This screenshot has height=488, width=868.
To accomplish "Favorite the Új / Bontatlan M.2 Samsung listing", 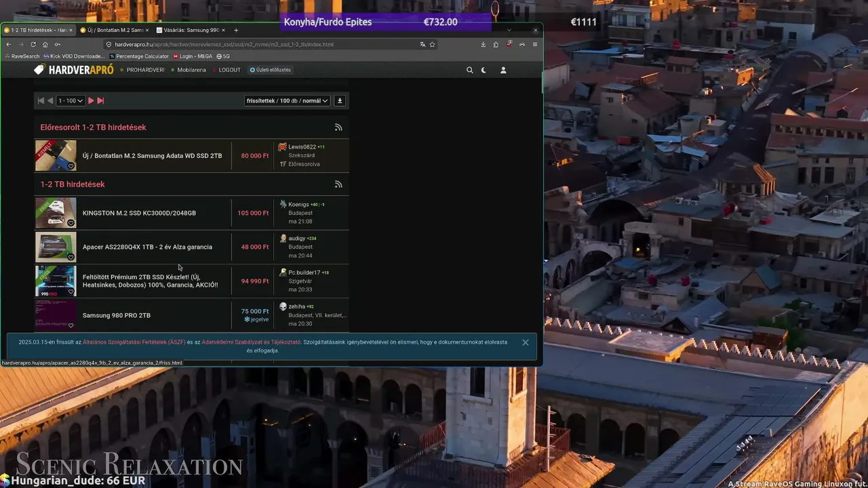I will [x=71, y=166].
